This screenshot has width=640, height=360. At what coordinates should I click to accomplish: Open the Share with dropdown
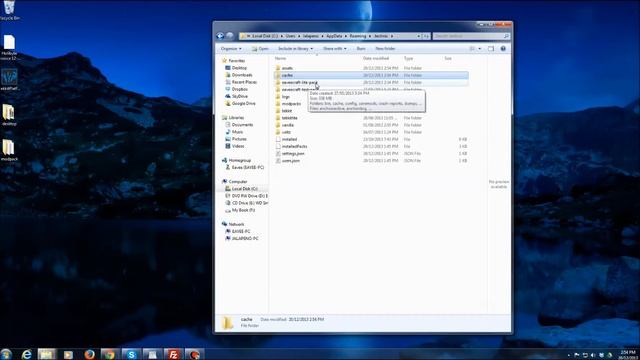pos(335,49)
